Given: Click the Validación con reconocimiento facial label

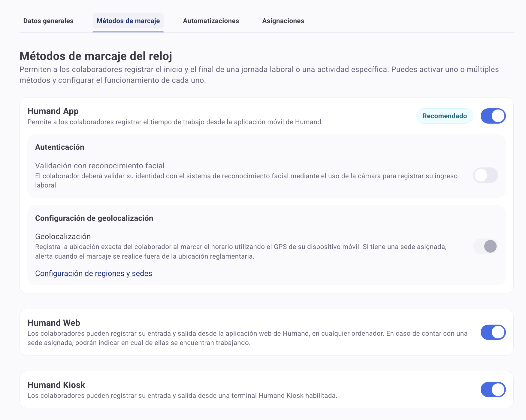Looking at the screenshot, I should [100, 166].
